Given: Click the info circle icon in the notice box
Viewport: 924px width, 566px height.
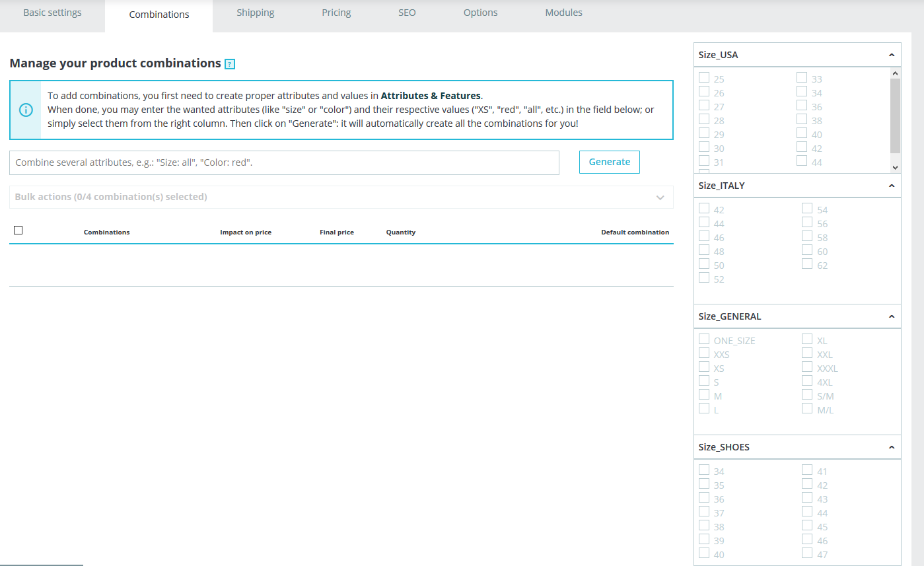Looking at the screenshot, I should point(26,110).
